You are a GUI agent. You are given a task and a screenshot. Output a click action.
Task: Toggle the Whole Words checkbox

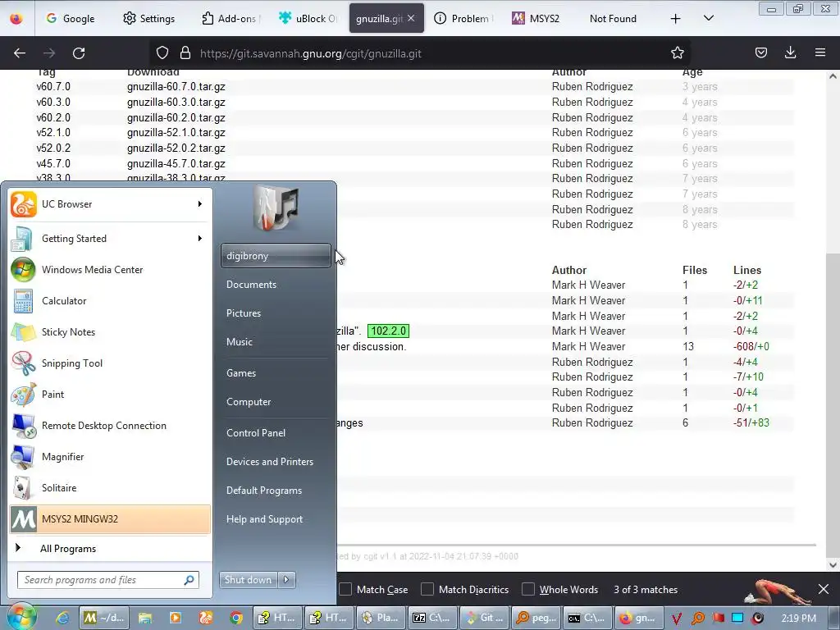527,589
